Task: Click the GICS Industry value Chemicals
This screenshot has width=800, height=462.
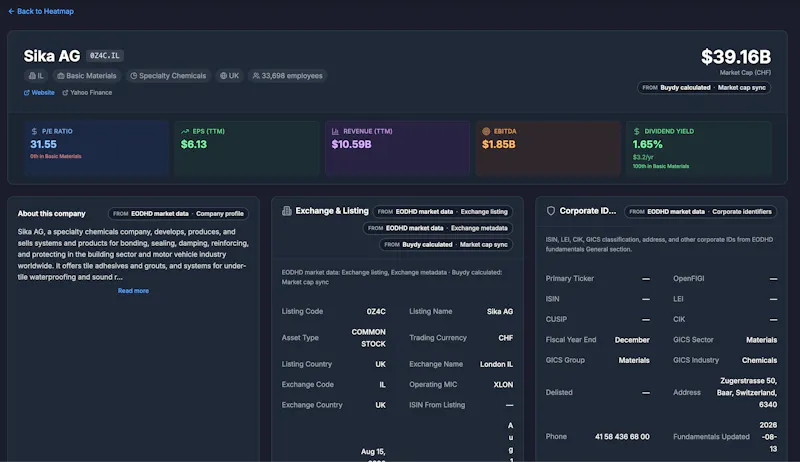Action: tap(759, 360)
